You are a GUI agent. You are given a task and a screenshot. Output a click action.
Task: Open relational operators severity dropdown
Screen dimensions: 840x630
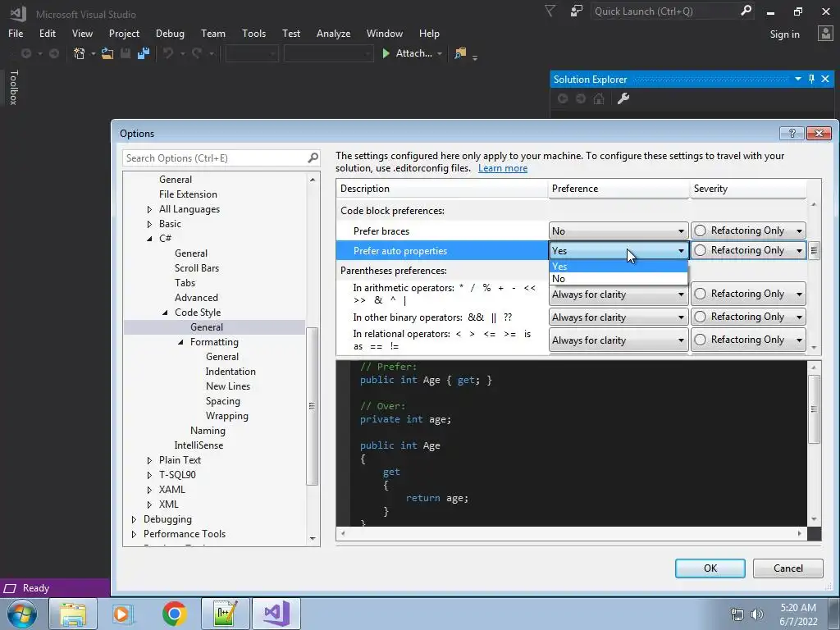(x=748, y=340)
